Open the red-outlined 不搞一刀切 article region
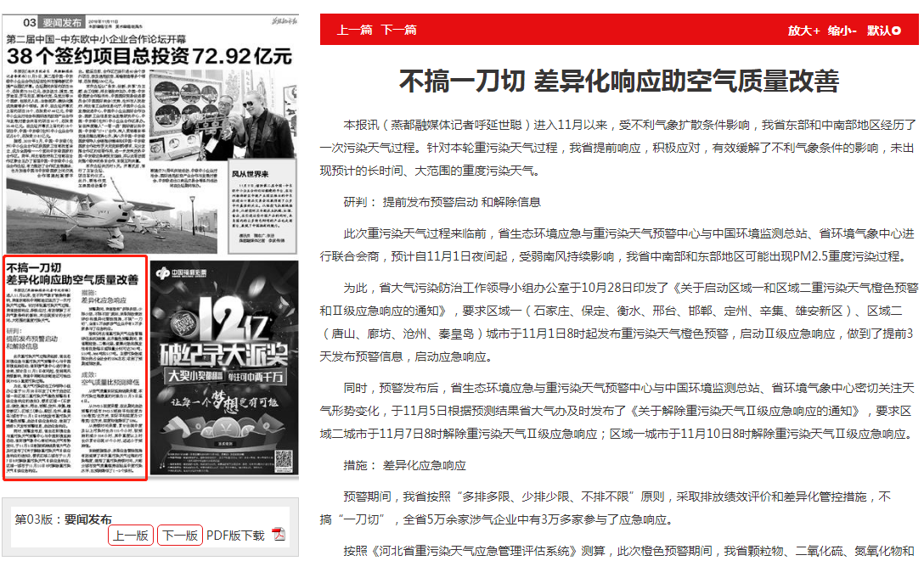 pyautogui.click(x=76, y=367)
